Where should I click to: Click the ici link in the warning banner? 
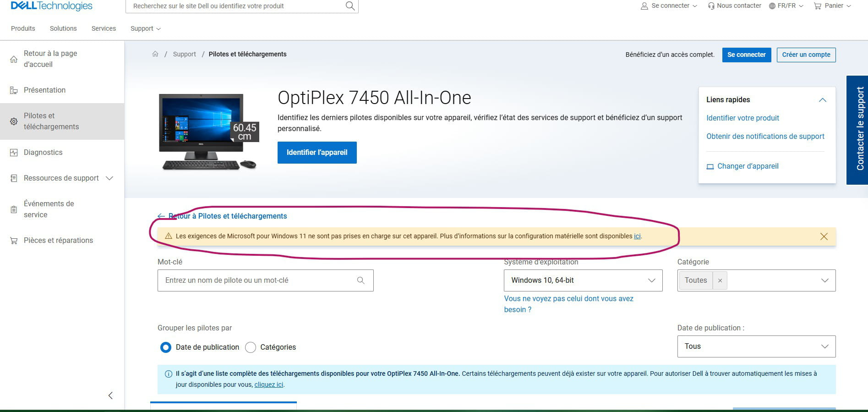[637, 236]
